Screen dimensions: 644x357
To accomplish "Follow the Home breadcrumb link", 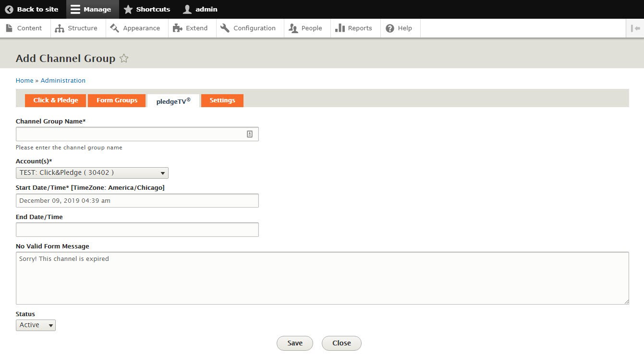I will (24, 81).
